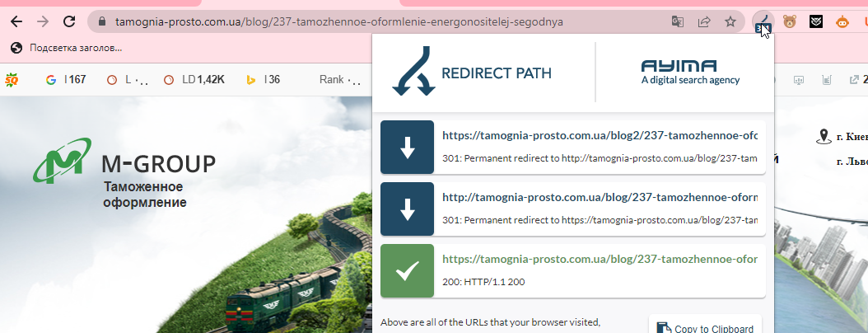Bookmark this page with the star icon

pos(730,21)
